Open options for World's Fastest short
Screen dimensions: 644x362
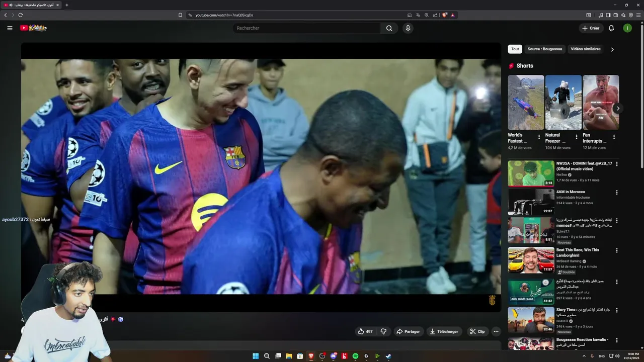(x=539, y=137)
